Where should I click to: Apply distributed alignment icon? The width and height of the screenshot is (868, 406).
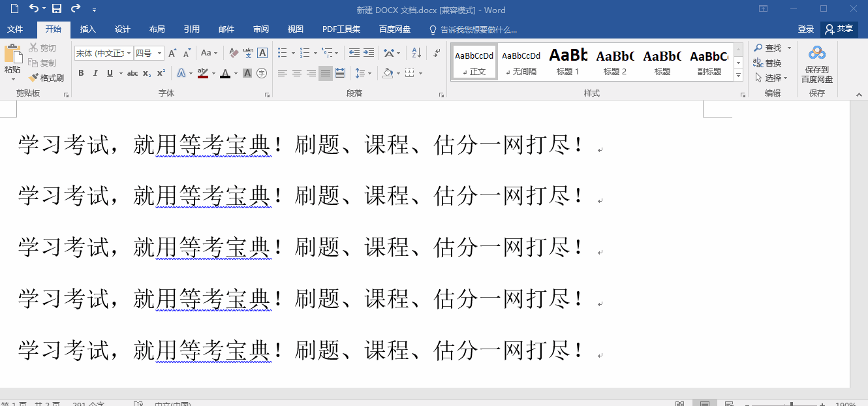pyautogui.click(x=340, y=73)
